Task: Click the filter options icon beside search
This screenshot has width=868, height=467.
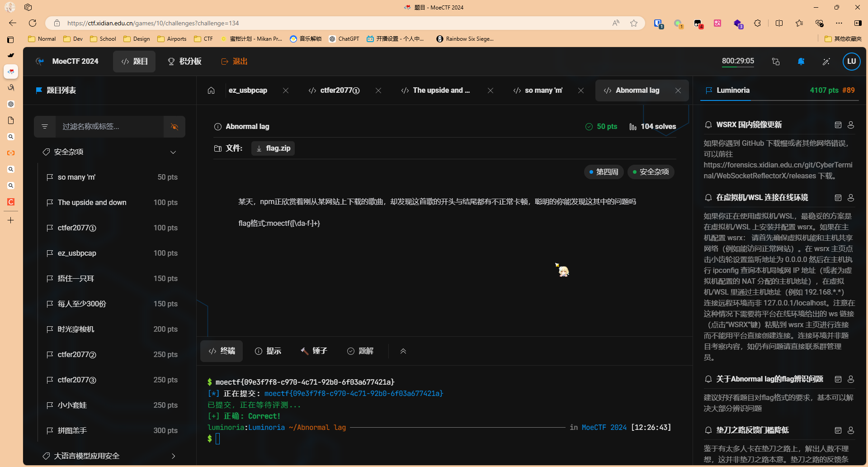Action: coord(45,127)
